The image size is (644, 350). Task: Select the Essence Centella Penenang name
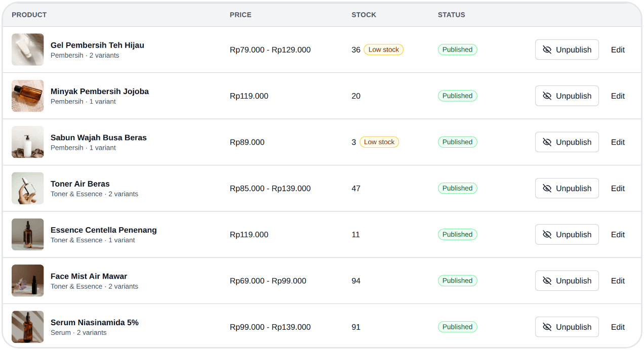pos(104,230)
